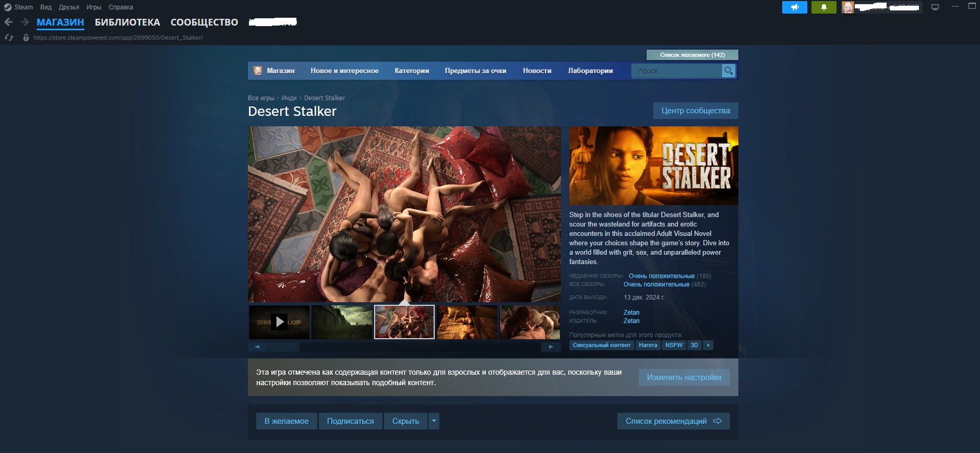Expand the Предметы за очки dropdown

tap(475, 70)
